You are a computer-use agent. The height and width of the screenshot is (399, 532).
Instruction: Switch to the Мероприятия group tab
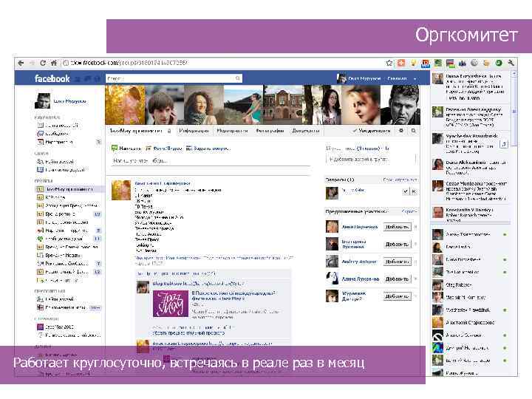[232, 131]
